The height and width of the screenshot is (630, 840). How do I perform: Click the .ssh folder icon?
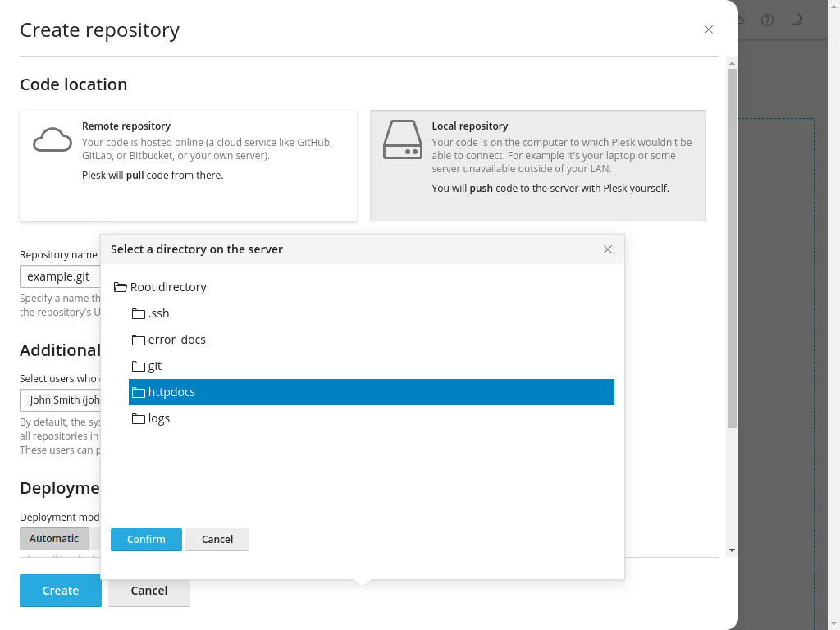click(138, 313)
